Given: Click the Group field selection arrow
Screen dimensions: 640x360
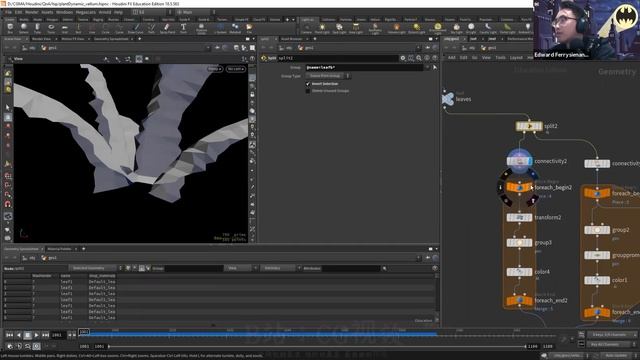Looking at the screenshot, I should click(435, 67).
